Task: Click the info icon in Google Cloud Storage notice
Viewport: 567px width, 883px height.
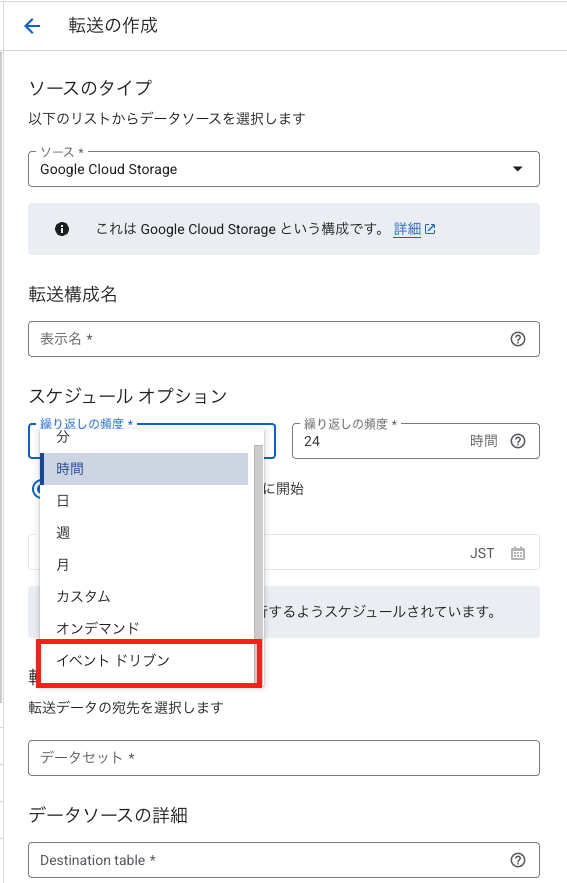Action: pos(62,229)
